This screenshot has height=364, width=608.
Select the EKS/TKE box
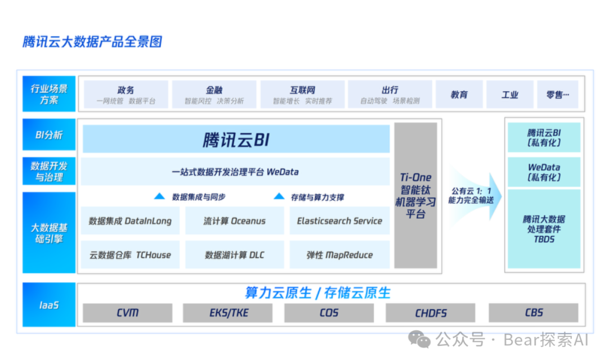(228, 312)
